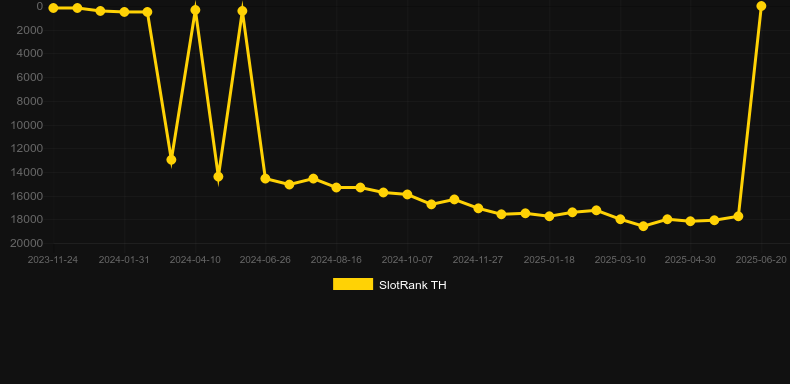Viewport: 790px width, 384px height.
Task: Select the data point at 2024-06-26
Action: (x=266, y=178)
